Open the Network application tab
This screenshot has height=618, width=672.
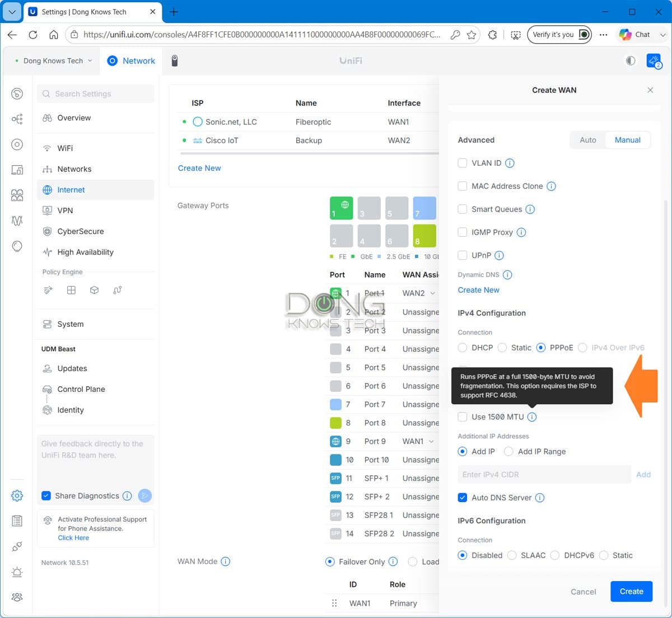point(132,60)
